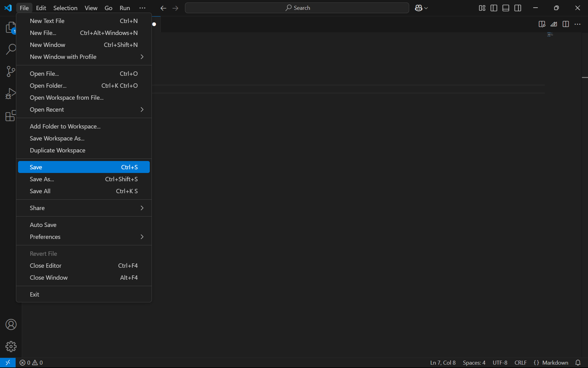Open Source Control view icon
This screenshot has width=588, height=368.
click(11, 71)
